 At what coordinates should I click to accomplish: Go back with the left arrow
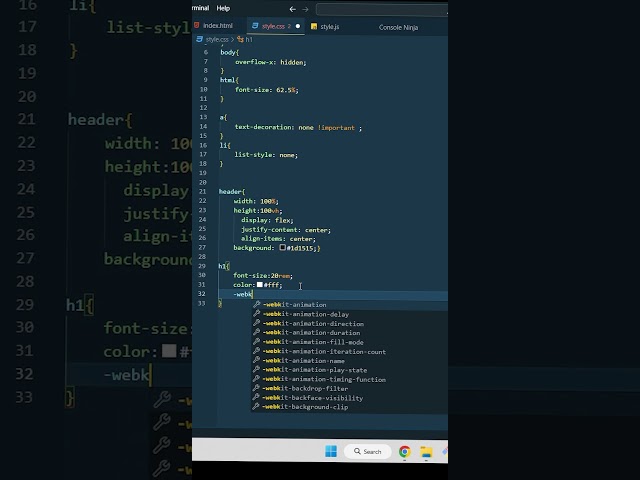coord(292,9)
